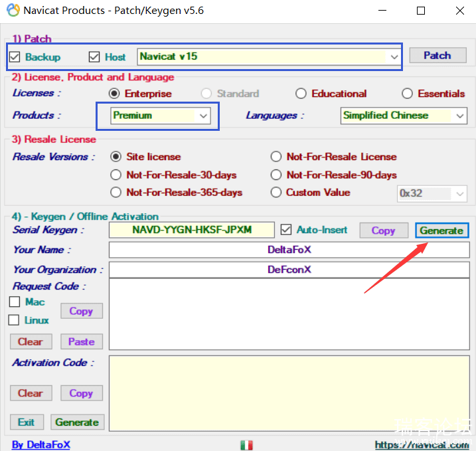
Task: Click the Serial Keygen field
Action: click(x=192, y=230)
